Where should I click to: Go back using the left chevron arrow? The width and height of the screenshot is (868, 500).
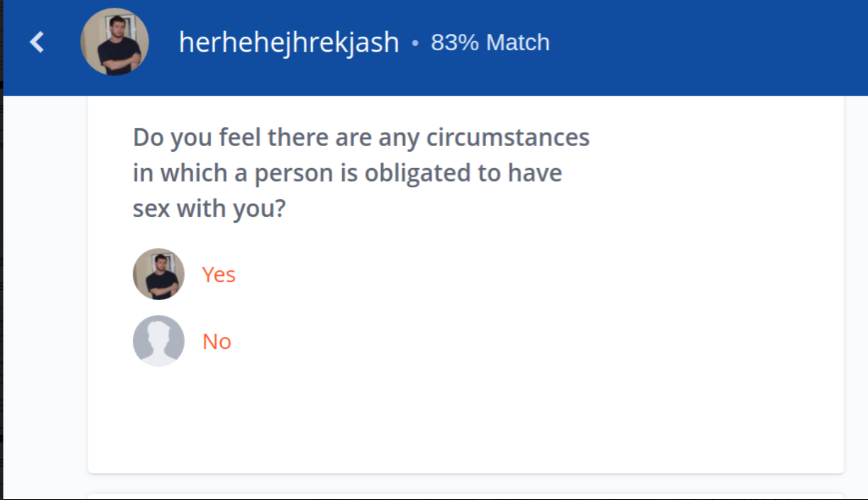pyautogui.click(x=37, y=42)
